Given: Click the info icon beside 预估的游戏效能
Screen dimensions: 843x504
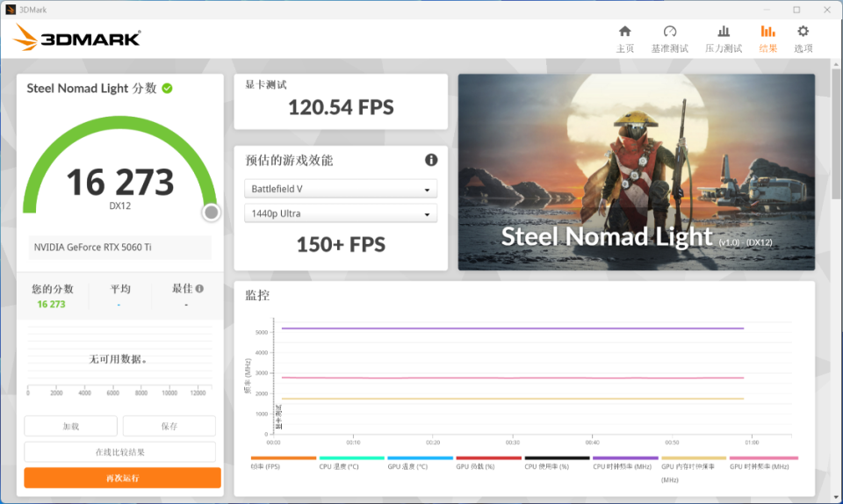Looking at the screenshot, I should (x=431, y=160).
